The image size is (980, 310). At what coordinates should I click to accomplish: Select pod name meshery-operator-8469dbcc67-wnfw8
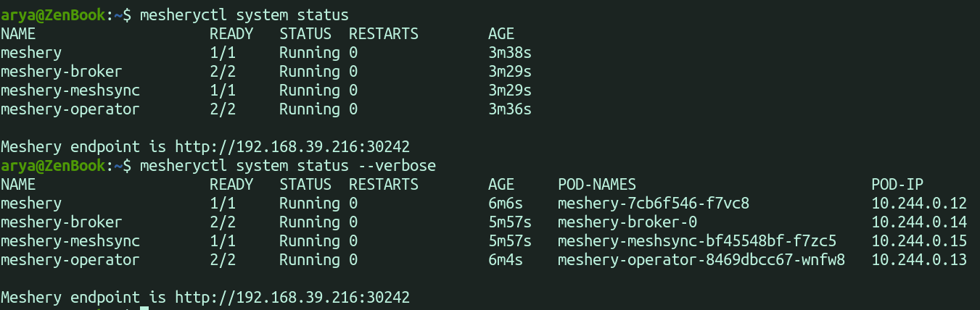pos(701,259)
